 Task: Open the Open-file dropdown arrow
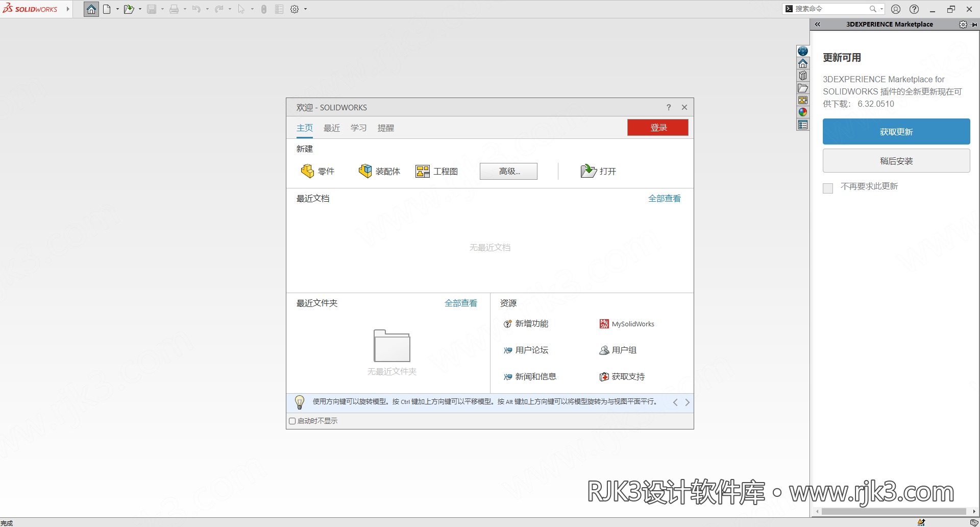140,9
